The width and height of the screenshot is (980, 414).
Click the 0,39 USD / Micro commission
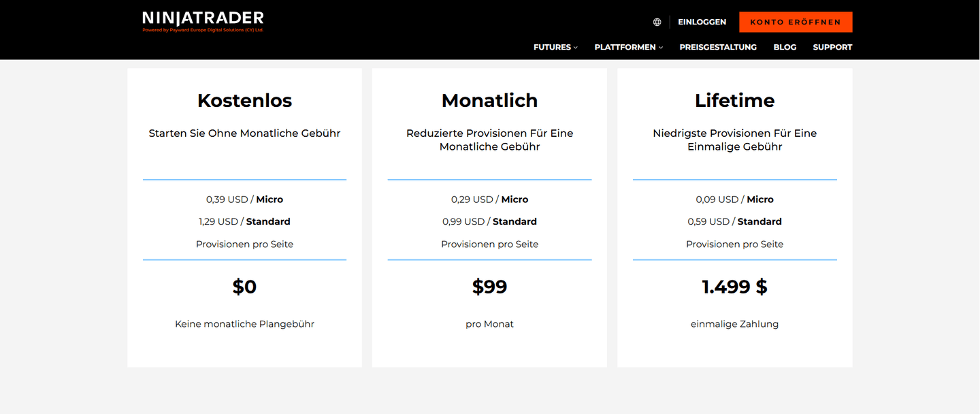click(x=244, y=200)
